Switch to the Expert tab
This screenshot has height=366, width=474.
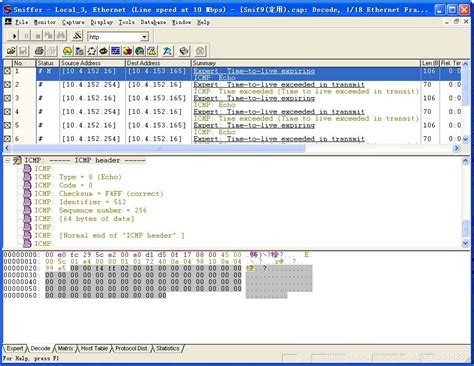click(x=15, y=348)
